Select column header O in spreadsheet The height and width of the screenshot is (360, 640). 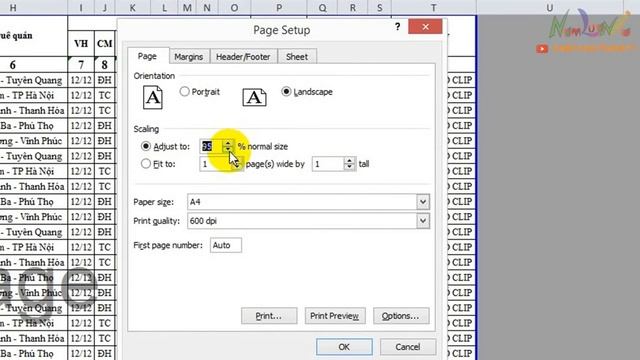(x=234, y=7)
